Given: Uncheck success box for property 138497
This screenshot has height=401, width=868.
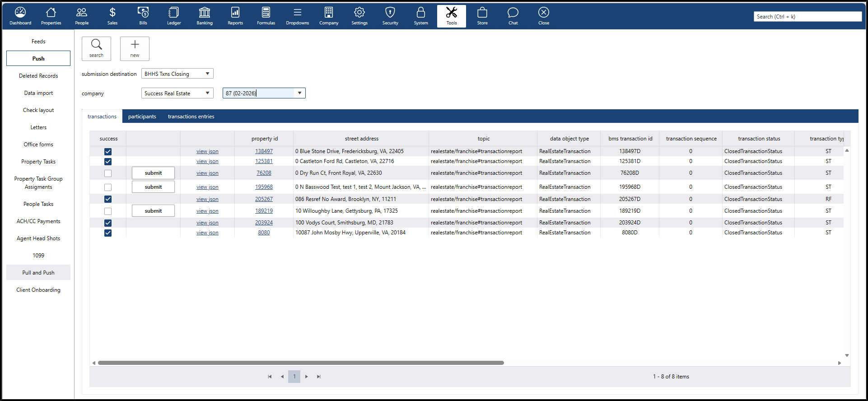Looking at the screenshot, I should 108,152.
